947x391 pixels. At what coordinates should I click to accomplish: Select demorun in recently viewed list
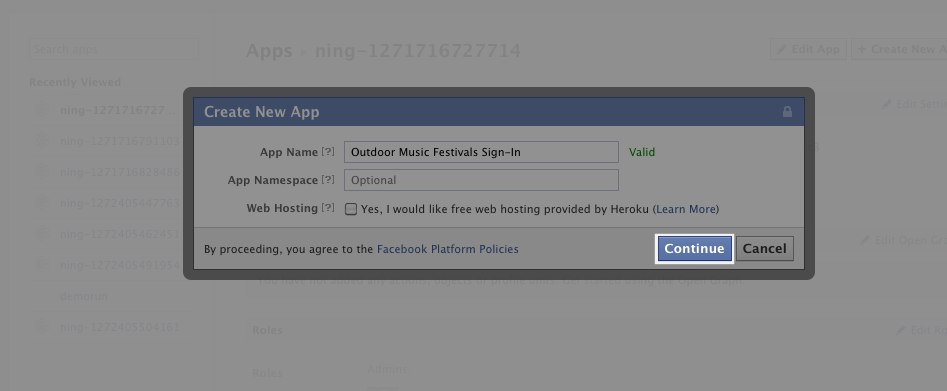tap(83, 297)
